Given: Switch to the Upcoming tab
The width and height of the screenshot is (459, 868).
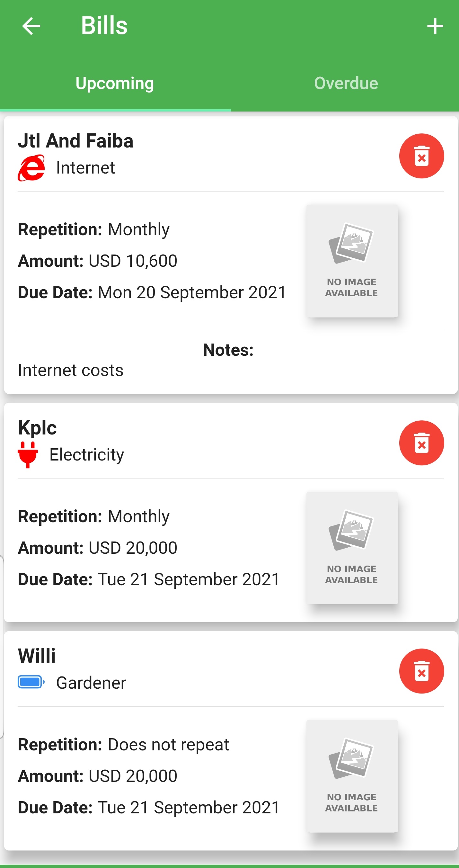Looking at the screenshot, I should pyautogui.click(x=115, y=83).
